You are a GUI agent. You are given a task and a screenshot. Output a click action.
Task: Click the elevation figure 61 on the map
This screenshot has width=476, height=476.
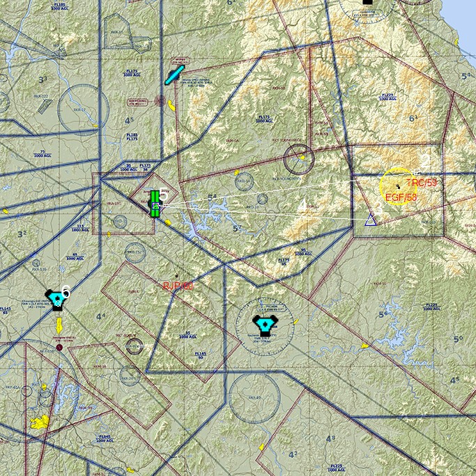(413, 118)
